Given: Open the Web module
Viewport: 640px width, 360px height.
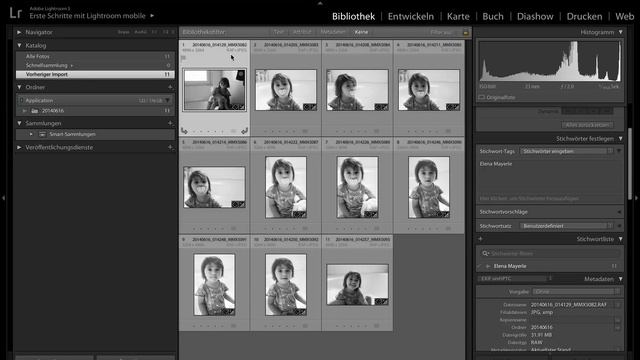Looking at the screenshot, I should [x=624, y=16].
